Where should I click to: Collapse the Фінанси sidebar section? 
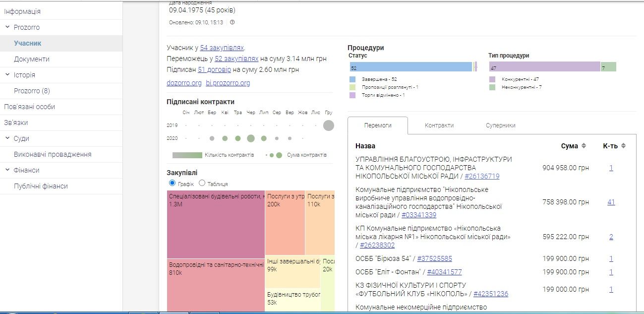[7, 170]
